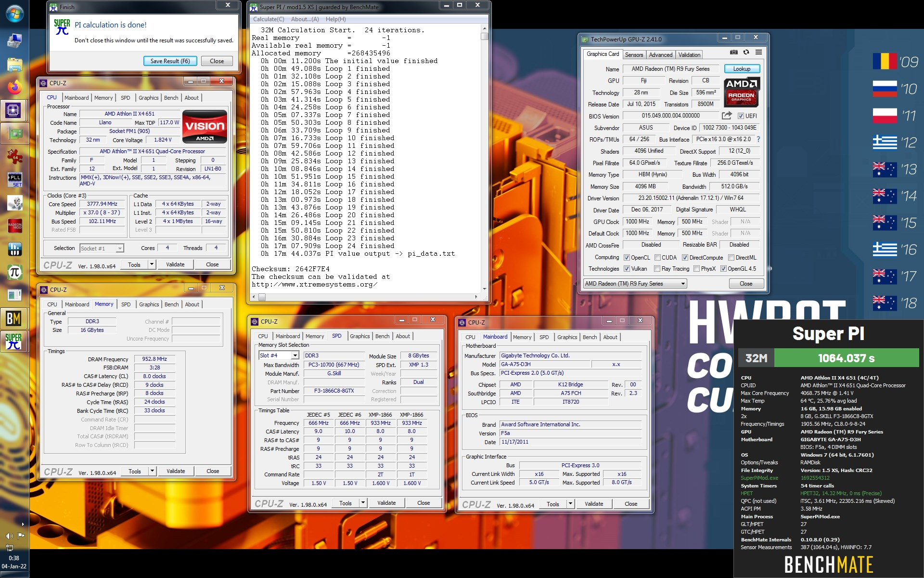924x578 pixels.
Task: Click the red 64 splat taskbar icon
Action: pyautogui.click(x=14, y=157)
